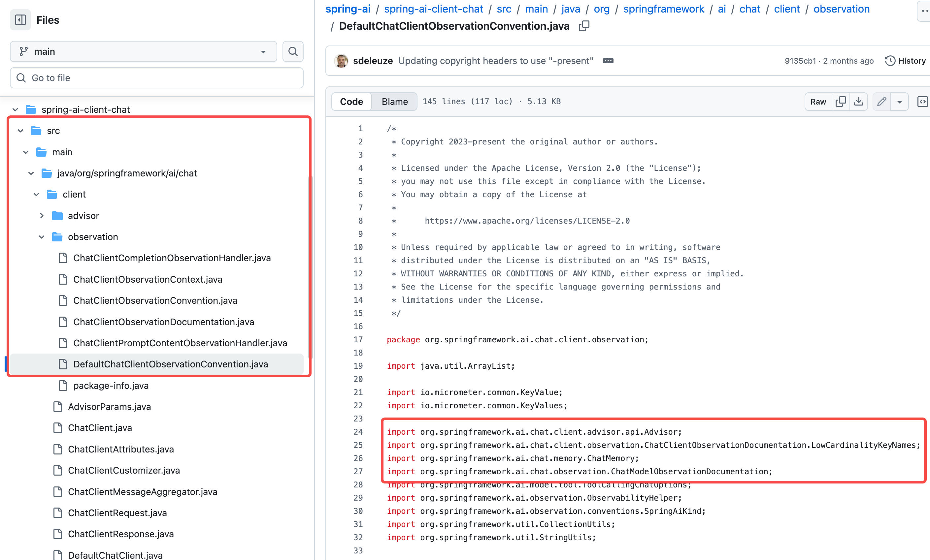The width and height of the screenshot is (930, 560).
Task: Open DefaultChatClient.java file
Action: [115, 555]
